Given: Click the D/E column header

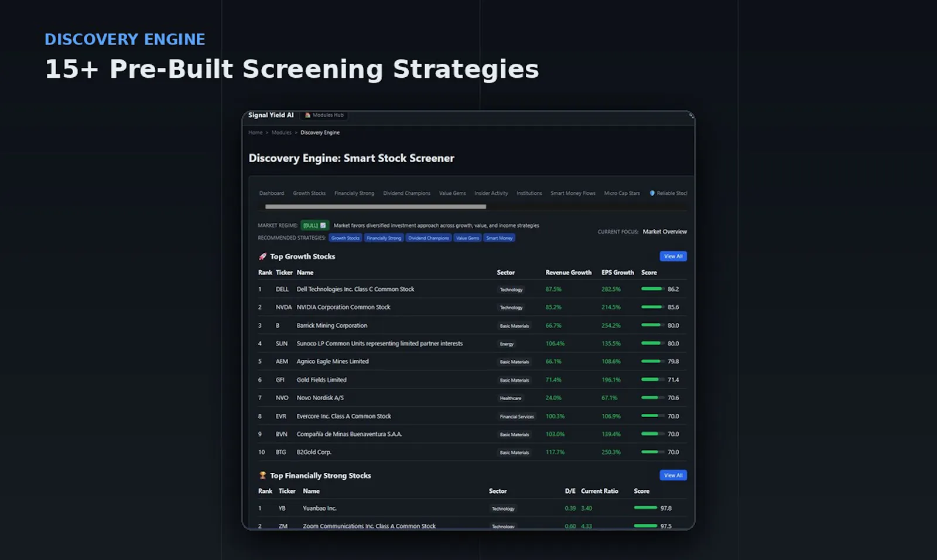Looking at the screenshot, I should tap(570, 492).
